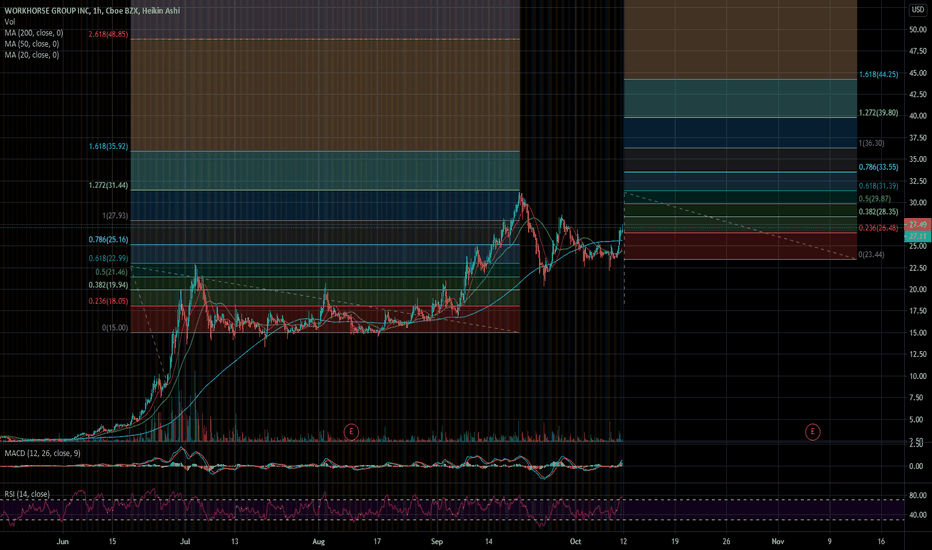This screenshot has width=932, height=550.
Task: Click the earnings 'E' marker near August
Action: [x=351, y=431]
